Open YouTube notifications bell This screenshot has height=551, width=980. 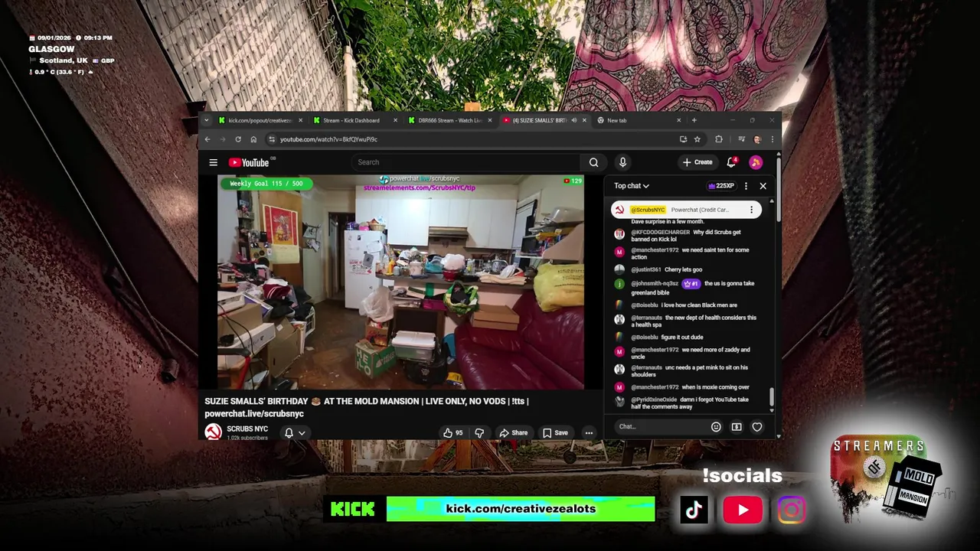pos(731,162)
